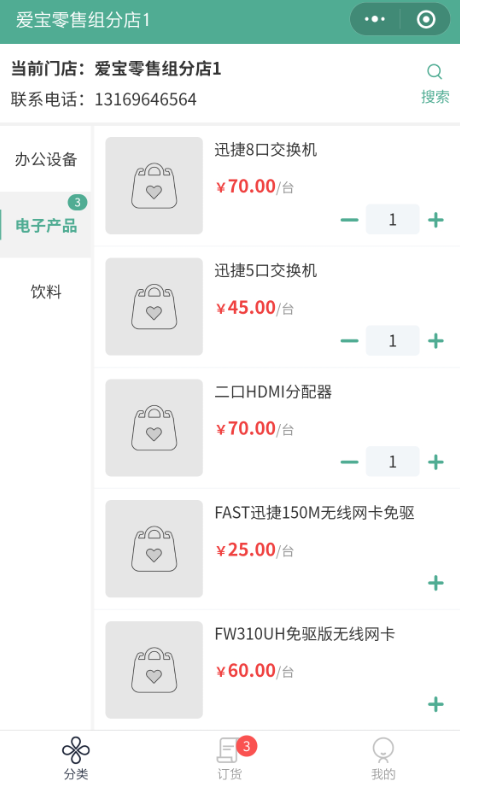Image resolution: width=477 pixels, height=786 pixels.
Task: Add one more 二口HDMI分配器
Action: (436, 462)
